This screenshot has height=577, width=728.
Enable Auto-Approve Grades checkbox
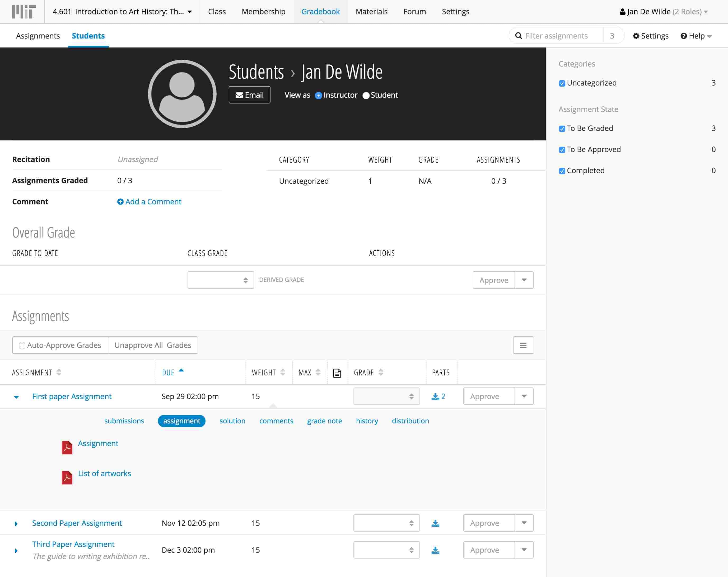(22, 346)
